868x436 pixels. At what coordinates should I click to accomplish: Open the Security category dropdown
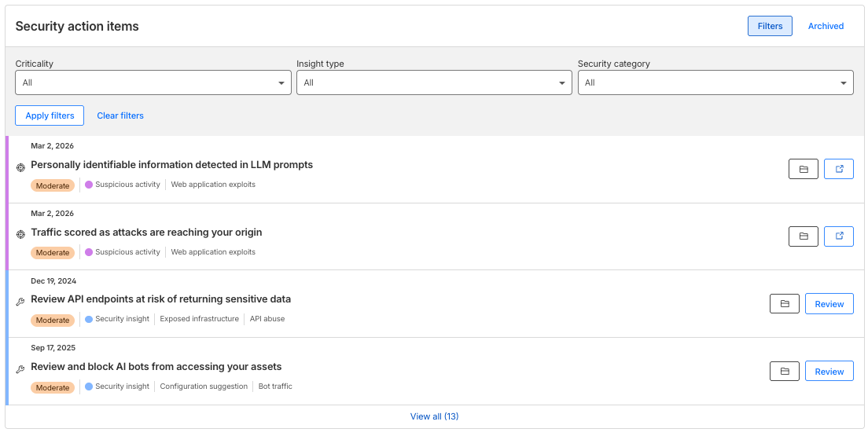(715, 82)
